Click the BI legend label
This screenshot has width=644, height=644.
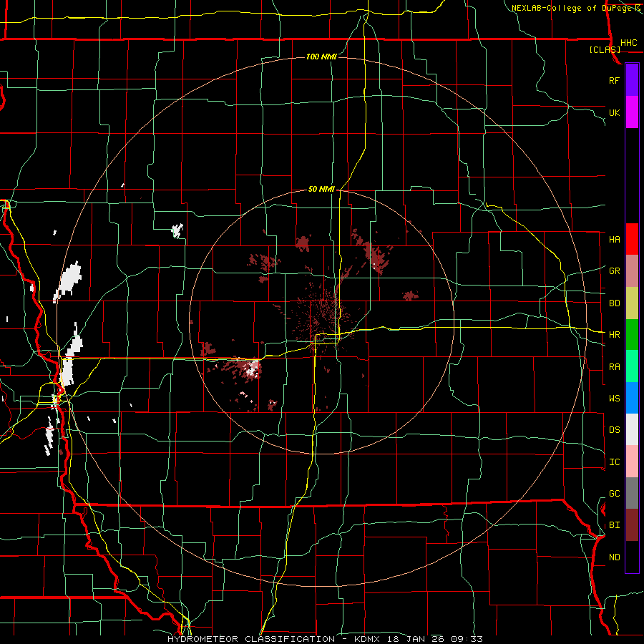coord(615,525)
